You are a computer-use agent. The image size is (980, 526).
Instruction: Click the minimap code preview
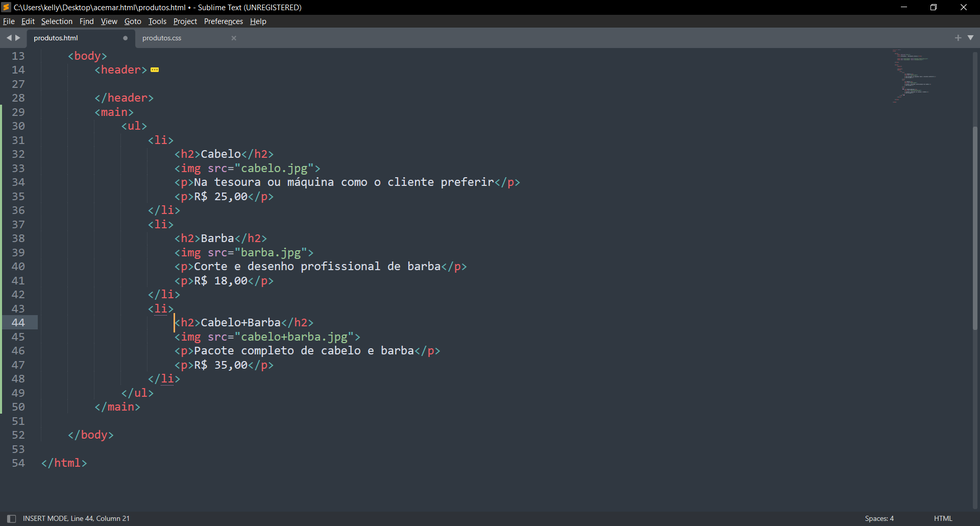pos(914,77)
